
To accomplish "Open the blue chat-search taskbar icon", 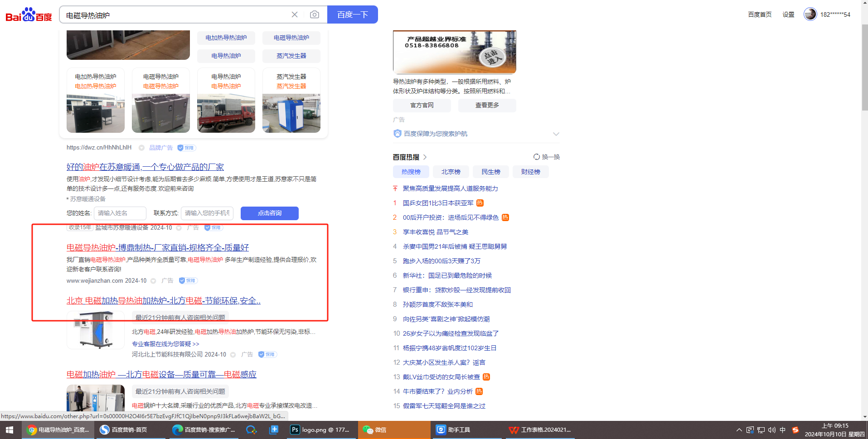I will click(251, 430).
